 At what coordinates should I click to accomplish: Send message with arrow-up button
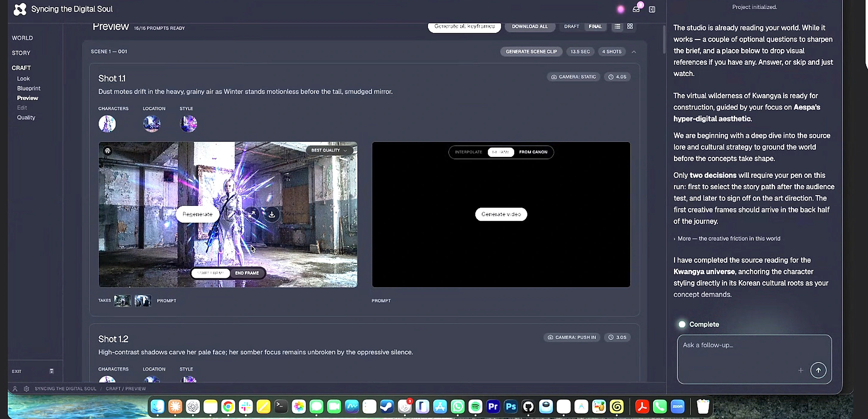click(x=818, y=370)
